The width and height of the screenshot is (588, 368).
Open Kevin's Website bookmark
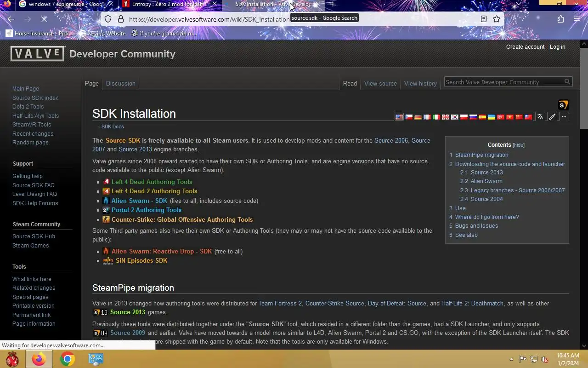(102, 33)
